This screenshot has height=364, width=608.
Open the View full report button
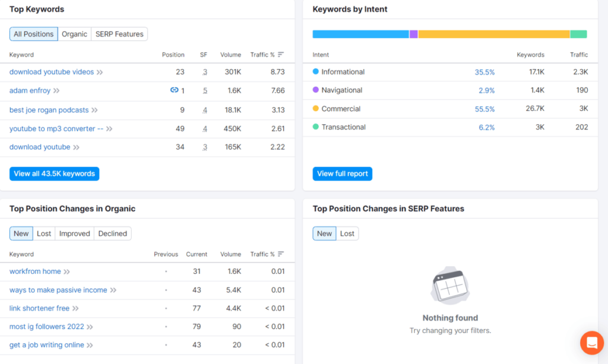pos(343,173)
